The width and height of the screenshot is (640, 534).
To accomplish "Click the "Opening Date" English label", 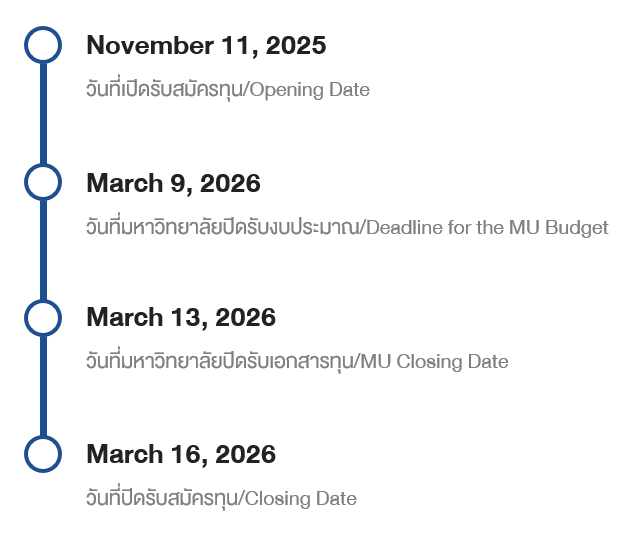I will point(309,90).
